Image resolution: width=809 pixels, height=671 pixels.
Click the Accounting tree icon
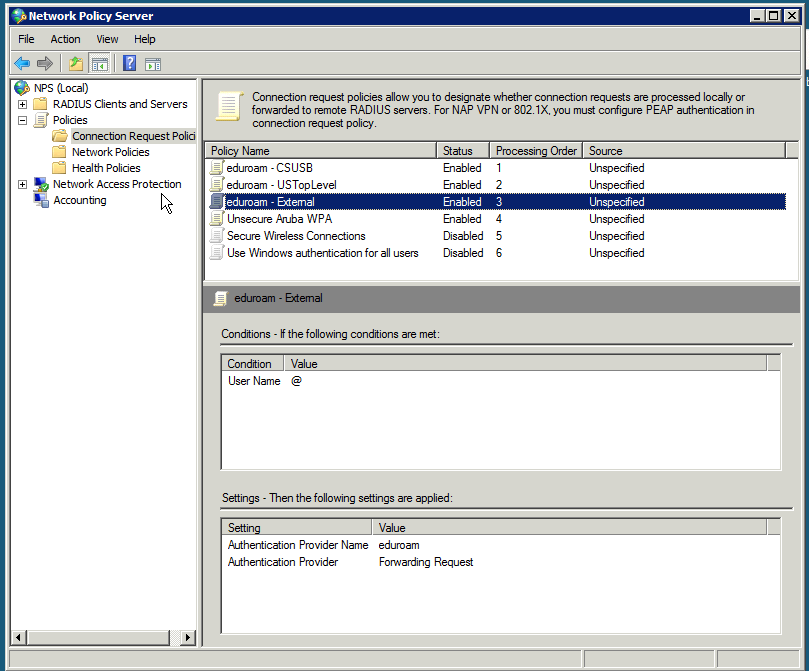[41, 200]
